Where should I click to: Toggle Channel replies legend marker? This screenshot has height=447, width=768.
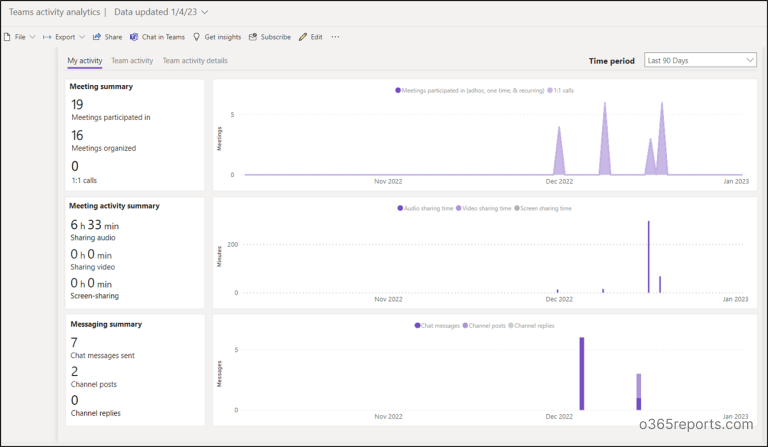coord(511,326)
